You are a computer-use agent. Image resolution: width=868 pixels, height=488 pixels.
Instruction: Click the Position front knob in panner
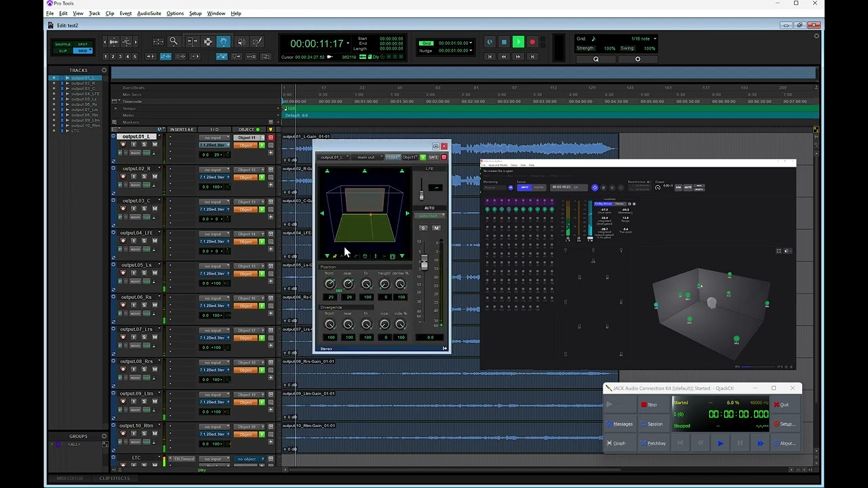point(330,284)
